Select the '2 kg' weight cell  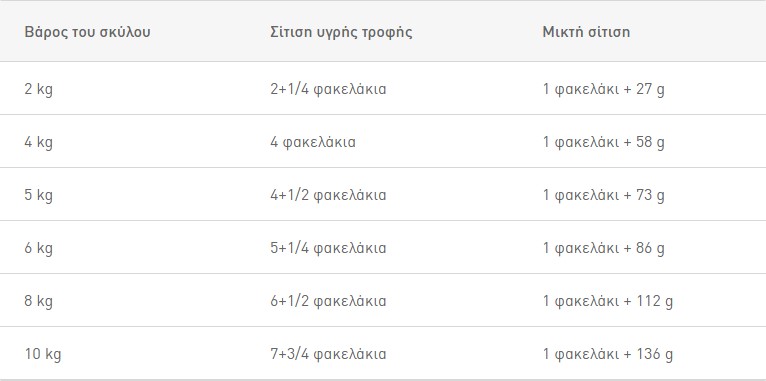[x=38, y=89]
